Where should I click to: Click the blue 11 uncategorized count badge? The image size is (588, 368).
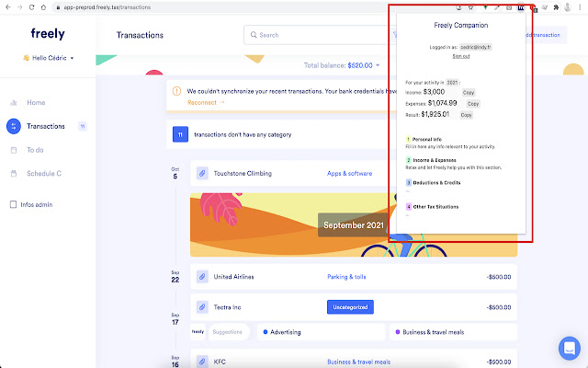point(180,134)
